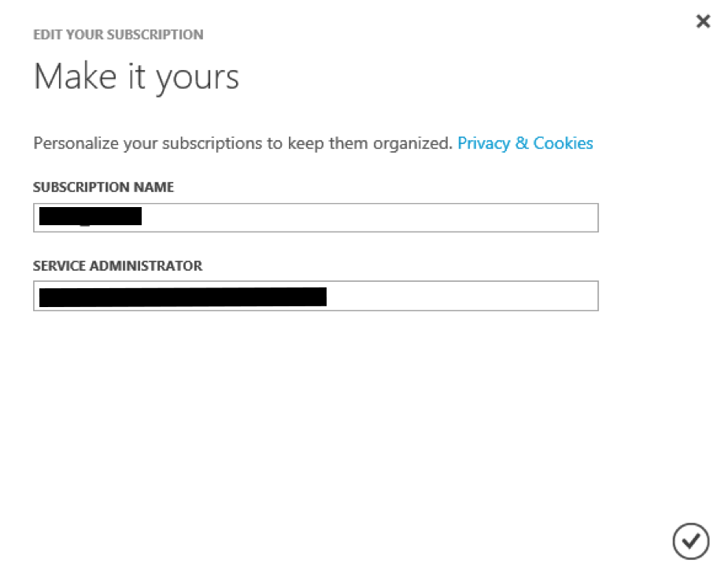This screenshot has width=728, height=574.
Task: Focus the Subscription Name text field
Action: 316,217
